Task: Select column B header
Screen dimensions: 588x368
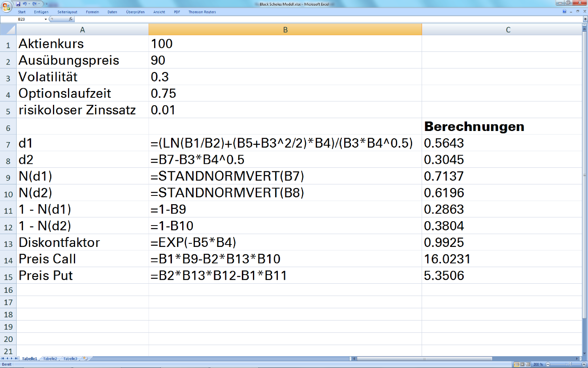Action: pyautogui.click(x=285, y=30)
